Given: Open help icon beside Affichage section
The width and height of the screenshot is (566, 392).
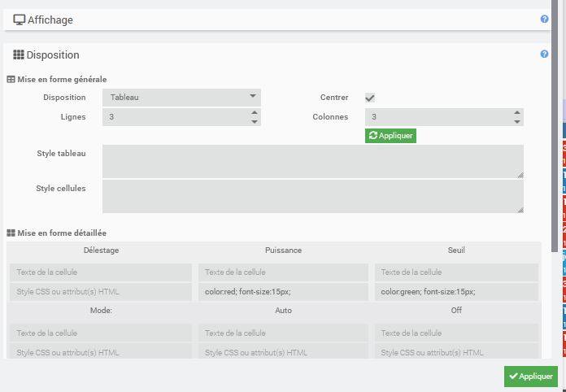Looking at the screenshot, I should [544, 20].
